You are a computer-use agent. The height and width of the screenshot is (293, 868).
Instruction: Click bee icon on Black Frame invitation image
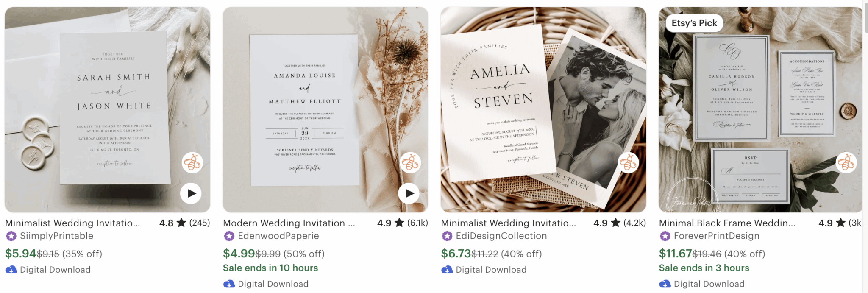846,163
